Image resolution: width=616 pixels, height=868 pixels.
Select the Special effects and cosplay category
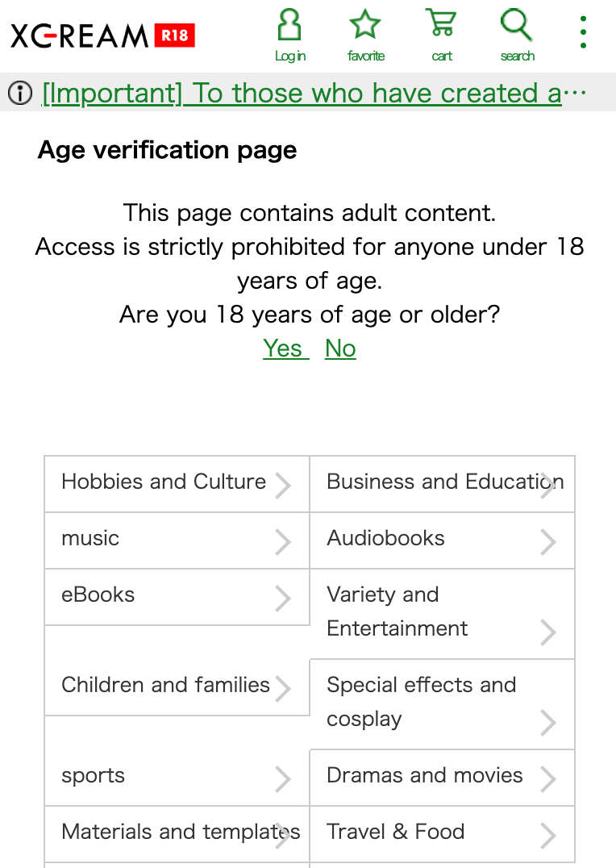pyautogui.click(x=421, y=702)
